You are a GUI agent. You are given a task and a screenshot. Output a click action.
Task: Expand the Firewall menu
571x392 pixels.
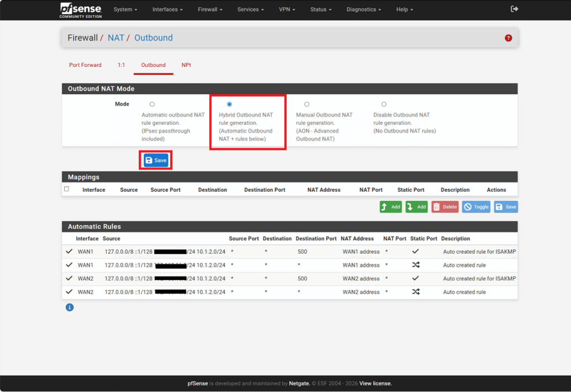(x=210, y=9)
